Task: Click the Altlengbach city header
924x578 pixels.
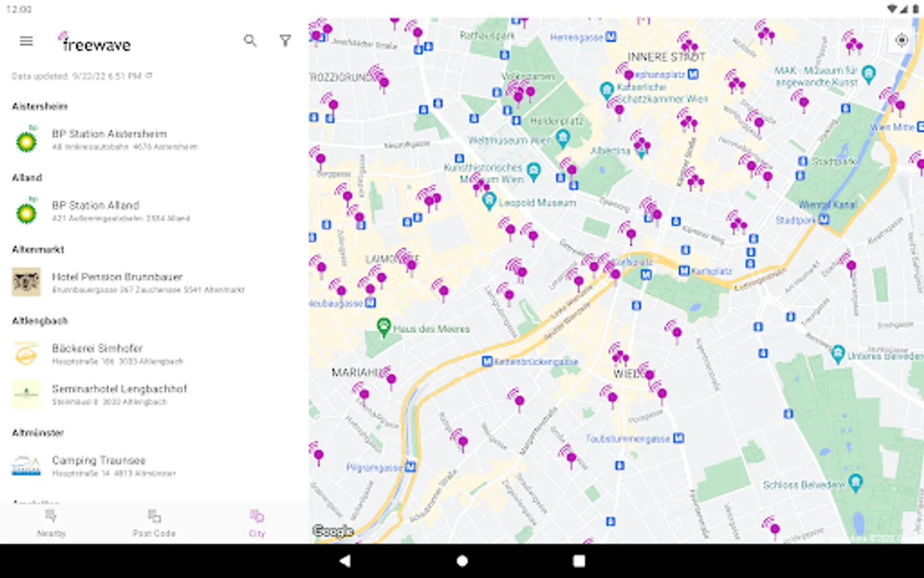Action: (40, 320)
